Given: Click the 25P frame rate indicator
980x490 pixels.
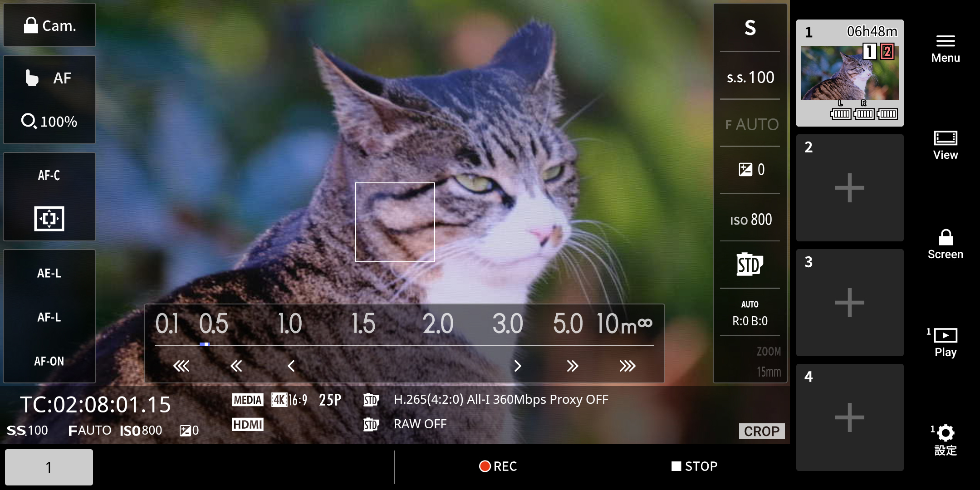Looking at the screenshot, I should click(x=330, y=400).
